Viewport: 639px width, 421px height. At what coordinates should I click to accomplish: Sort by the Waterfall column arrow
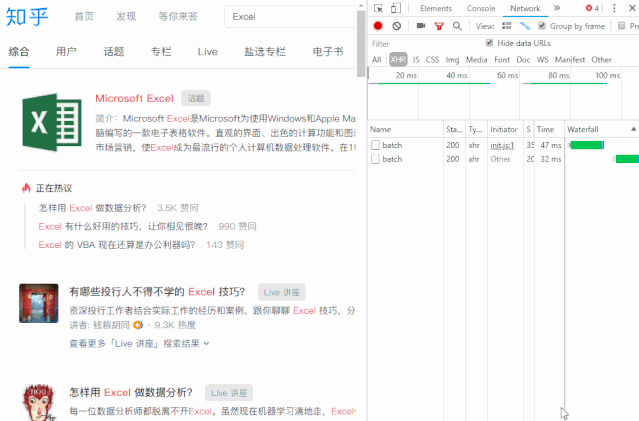coord(633,129)
